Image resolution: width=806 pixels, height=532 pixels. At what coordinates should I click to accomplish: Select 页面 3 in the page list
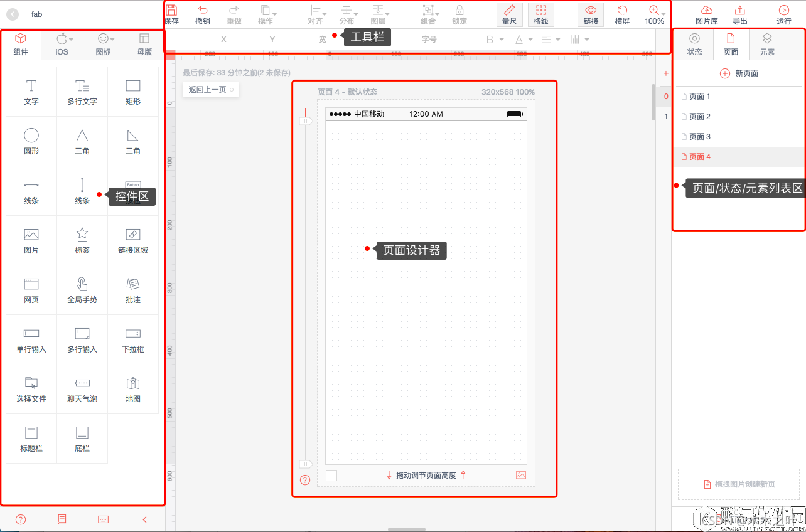739,137
